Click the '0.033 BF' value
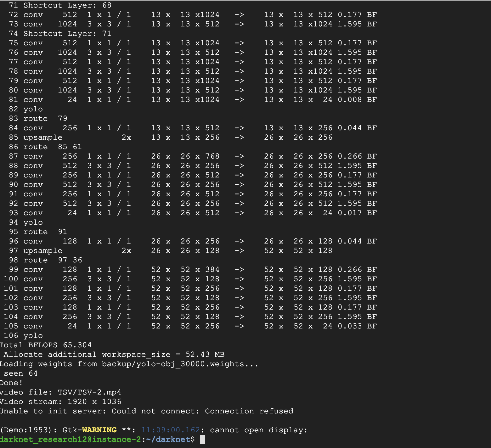 [x=357, y=326]
